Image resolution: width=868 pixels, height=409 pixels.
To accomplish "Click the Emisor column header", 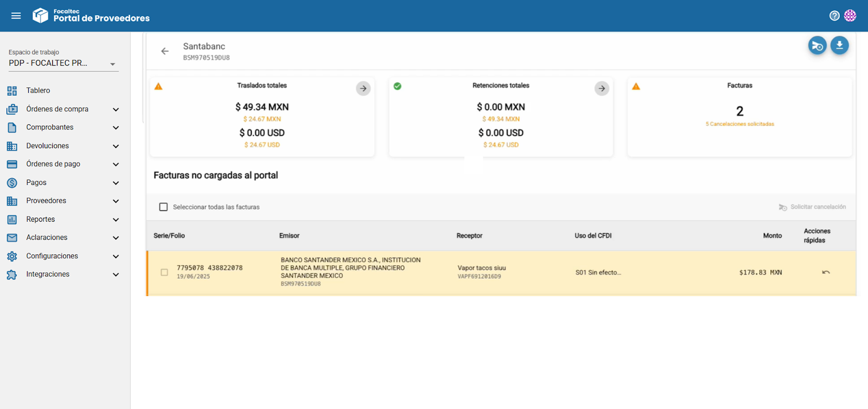I will coord(289,236).
